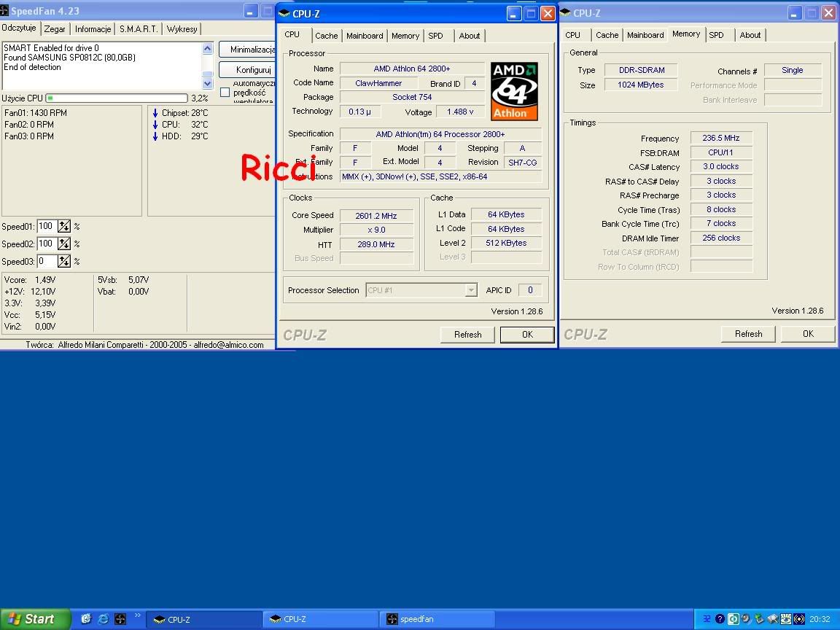The image size is (840, 630).
Task: Open the Informacje tab in SpeedFan
Action: point(93,29)
